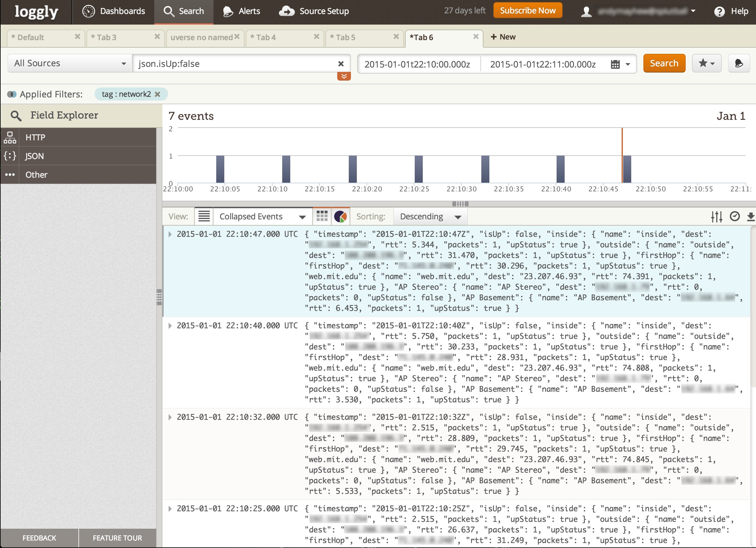Click the alert bell icon beside Search
This screenshot has width=756, height=548.
click(x=739, y=63)
